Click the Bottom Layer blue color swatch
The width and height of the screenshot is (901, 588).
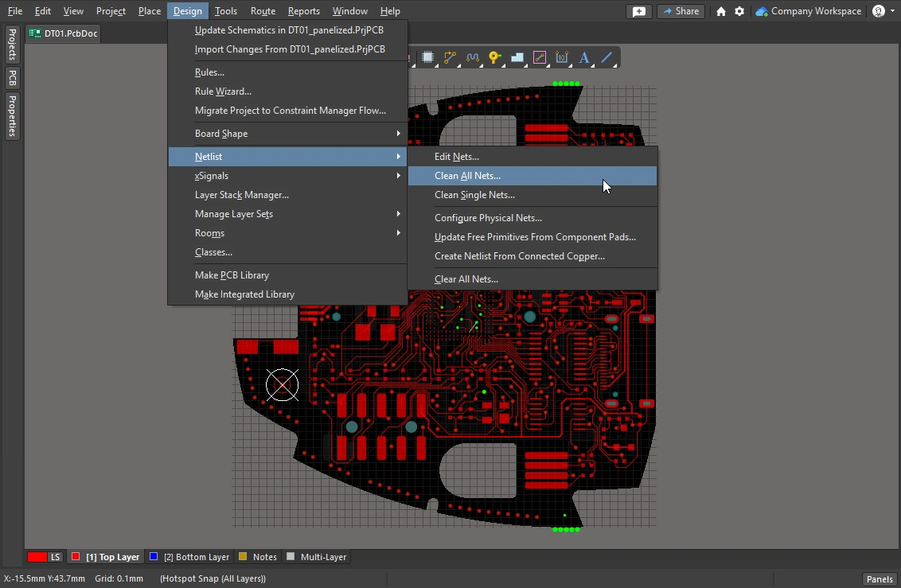tap(154, 556)
